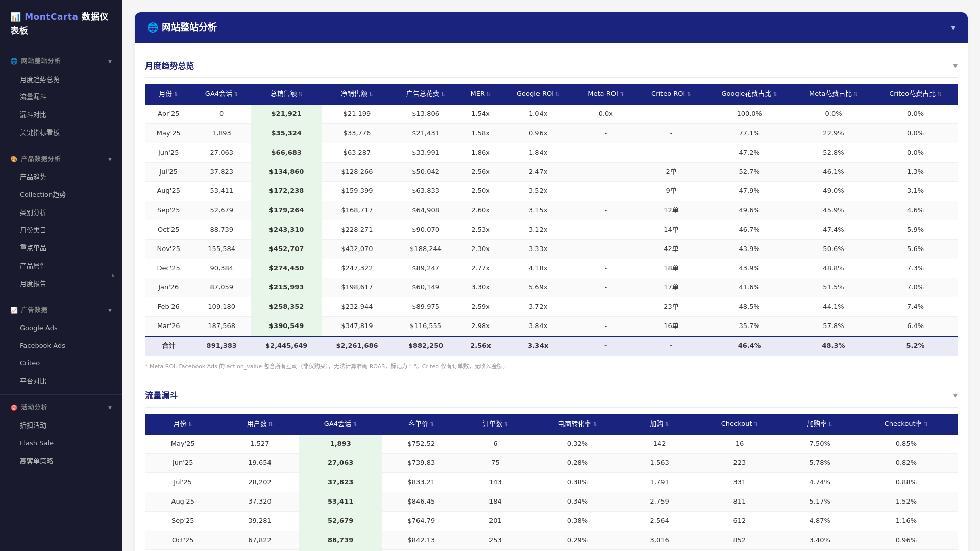Sort funnel table by 客单价 column
Screen dimensions: 980x551
[x=421, y=424]
